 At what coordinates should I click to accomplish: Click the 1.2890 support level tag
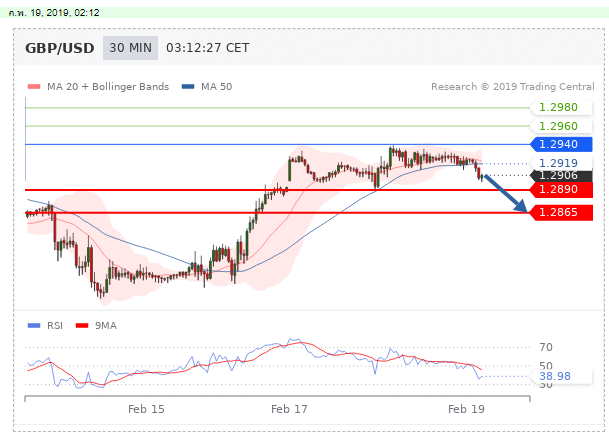562,189
